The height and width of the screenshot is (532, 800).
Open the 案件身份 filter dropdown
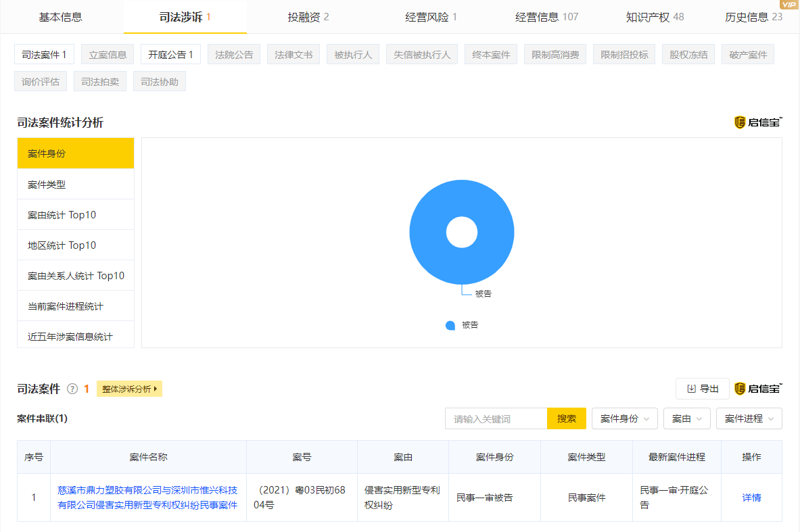point(624,418)
